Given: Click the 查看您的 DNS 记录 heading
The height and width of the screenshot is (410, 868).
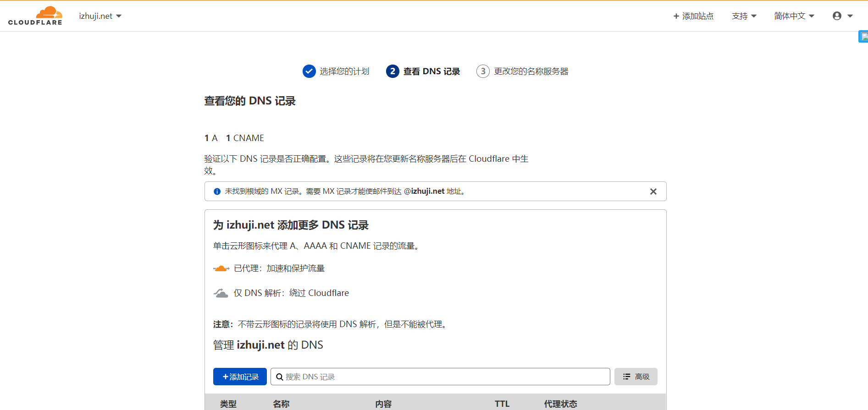Looking at the screenshot, I should point(250,101).
